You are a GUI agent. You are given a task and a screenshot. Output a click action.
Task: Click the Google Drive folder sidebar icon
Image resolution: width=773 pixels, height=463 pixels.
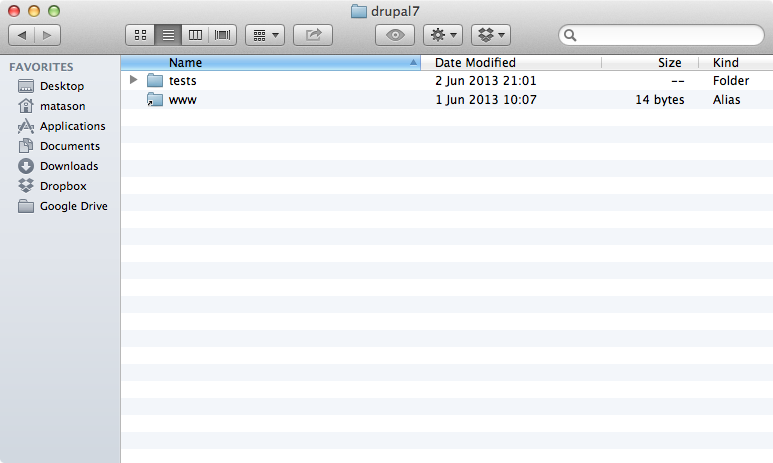[x=26, y=206]
